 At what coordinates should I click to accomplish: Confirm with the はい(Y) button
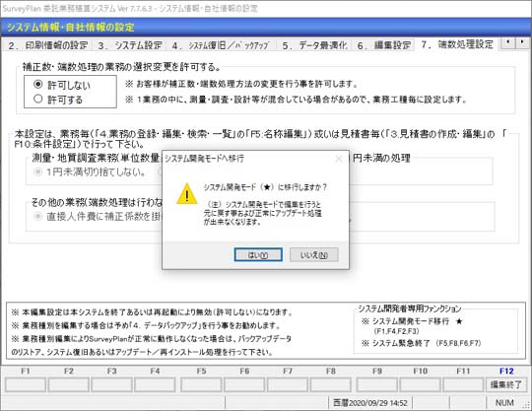(258, 255)
